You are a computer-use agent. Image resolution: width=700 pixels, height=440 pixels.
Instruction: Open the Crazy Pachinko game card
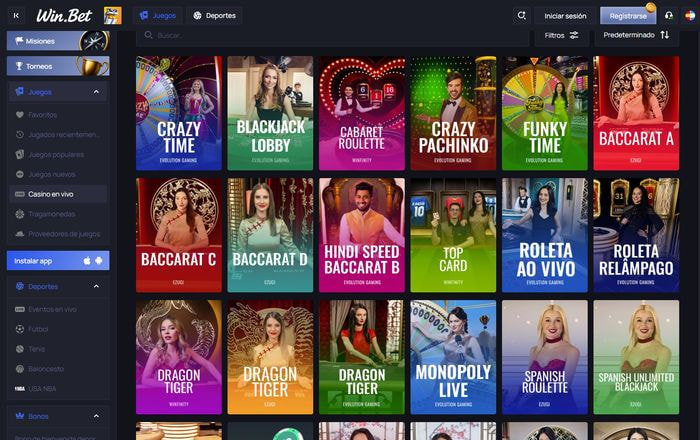(453, 113)
